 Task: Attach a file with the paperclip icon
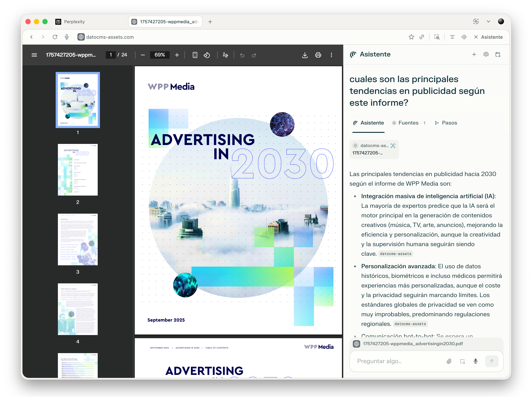tap(449, 361)
